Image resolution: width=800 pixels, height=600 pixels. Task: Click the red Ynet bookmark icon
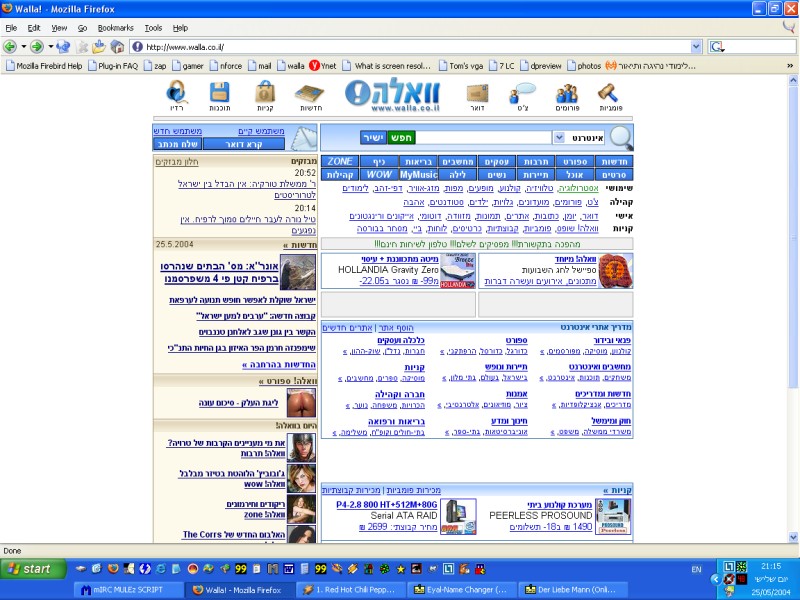(314, 66)
